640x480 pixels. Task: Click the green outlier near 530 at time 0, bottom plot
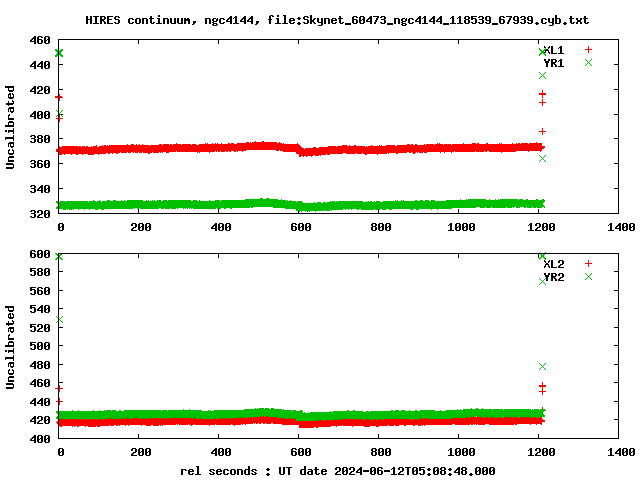click(60, 320)
